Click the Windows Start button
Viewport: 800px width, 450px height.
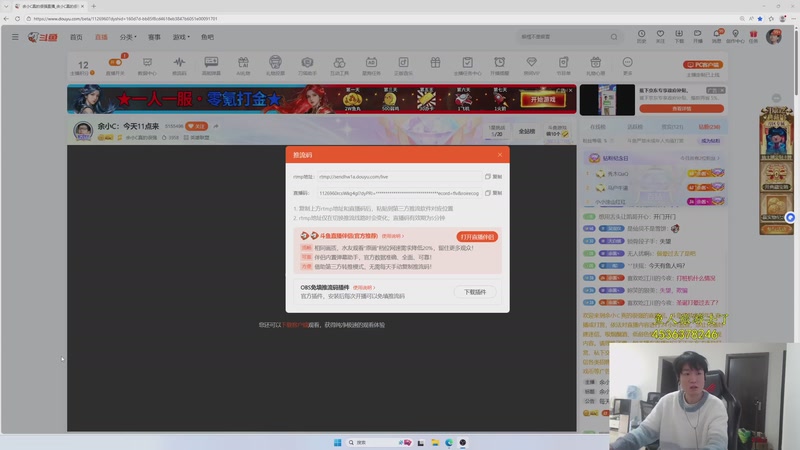pyautogui.click(x=337, y=442)
